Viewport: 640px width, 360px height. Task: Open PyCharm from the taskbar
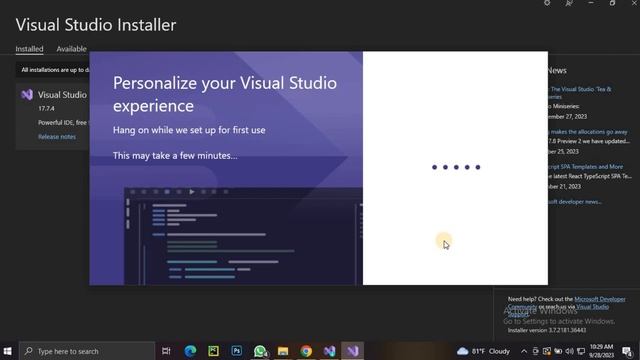[213, 351]
